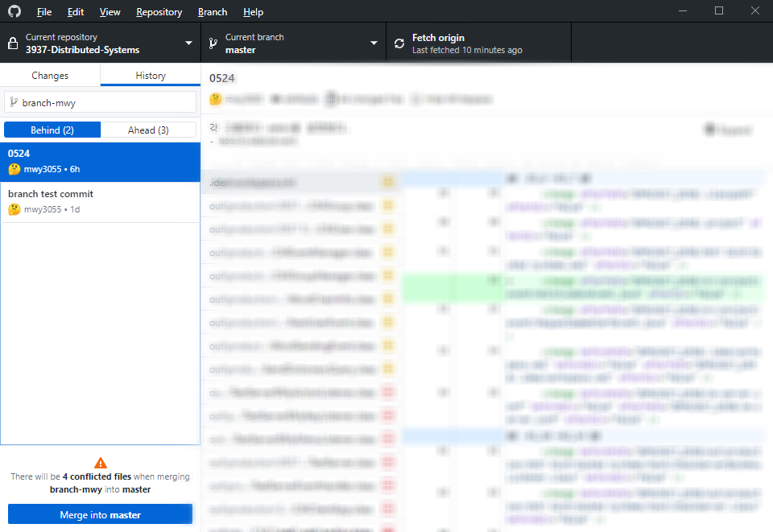The width and height of the screenshot is (773, 532).
Task: Expand the Current repository dropdown
Action: pyautogui.click(x=101, y=43)
